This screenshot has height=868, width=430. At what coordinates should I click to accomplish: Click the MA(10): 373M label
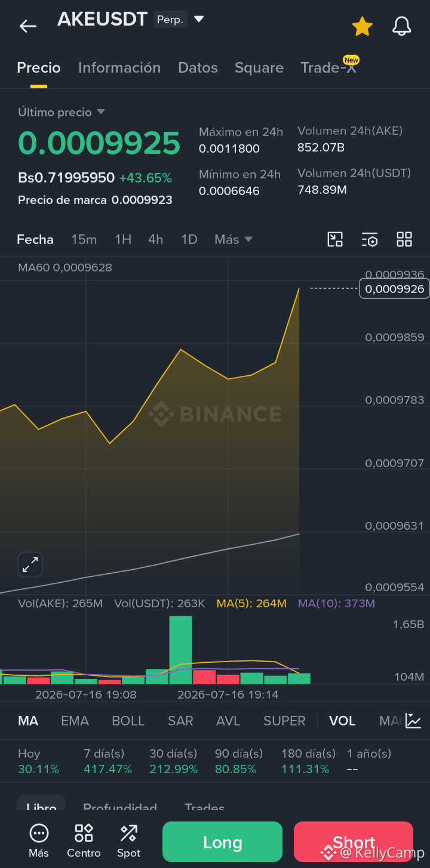click(x=336, y=603)
